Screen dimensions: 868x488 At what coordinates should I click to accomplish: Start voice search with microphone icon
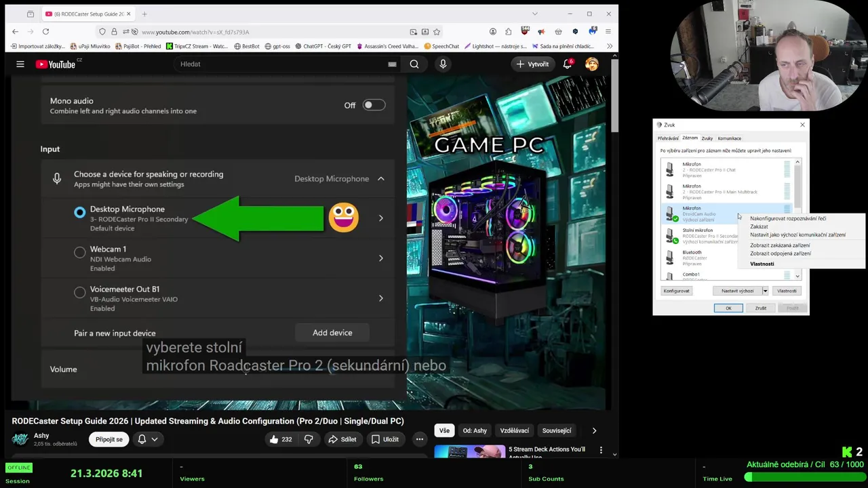tap(443, 64)
